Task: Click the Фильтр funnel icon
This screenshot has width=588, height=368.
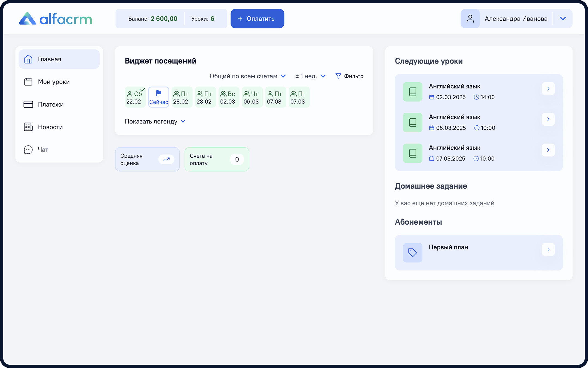Action: click(x=338, y=76)
